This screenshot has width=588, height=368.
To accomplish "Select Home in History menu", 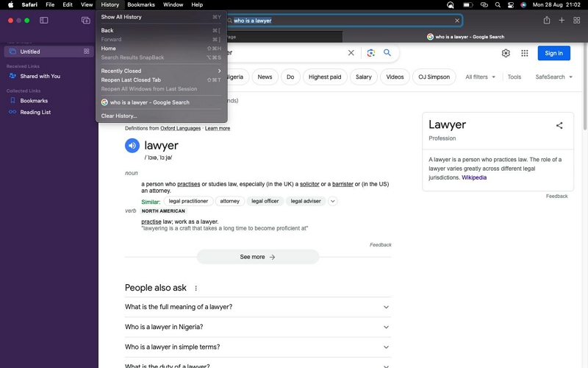I will click(161, 48).
